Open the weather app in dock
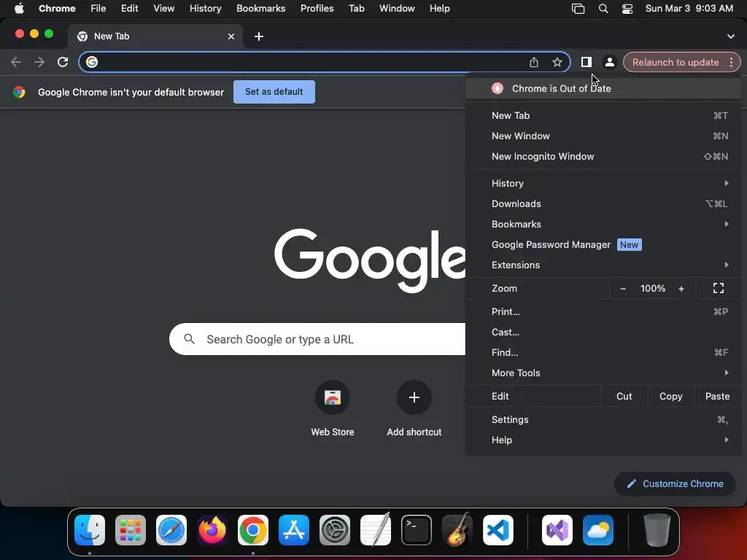Image resolution: width=747 pixels, height=560 pixels. click(598, 530)
